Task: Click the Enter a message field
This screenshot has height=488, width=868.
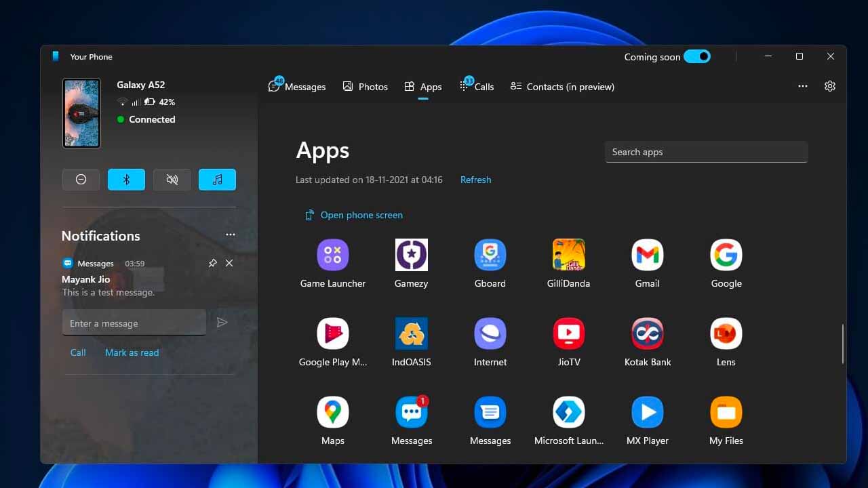Action: click(134, 323)
